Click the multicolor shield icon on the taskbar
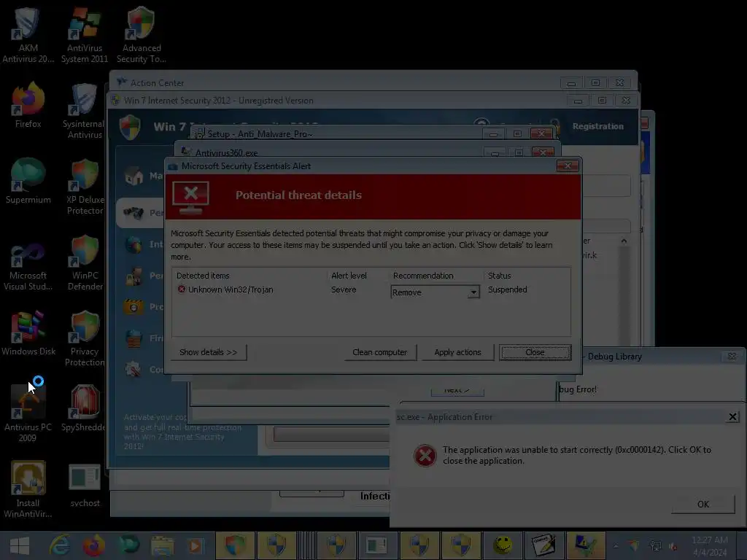The height and width of the screenshot is (560, 747). (x=235, y=545)
